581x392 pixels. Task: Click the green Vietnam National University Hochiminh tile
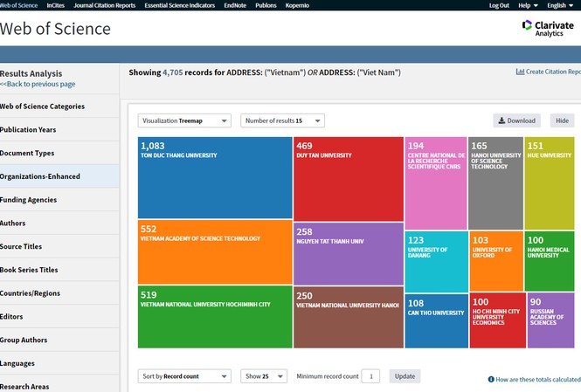(215, 317)
